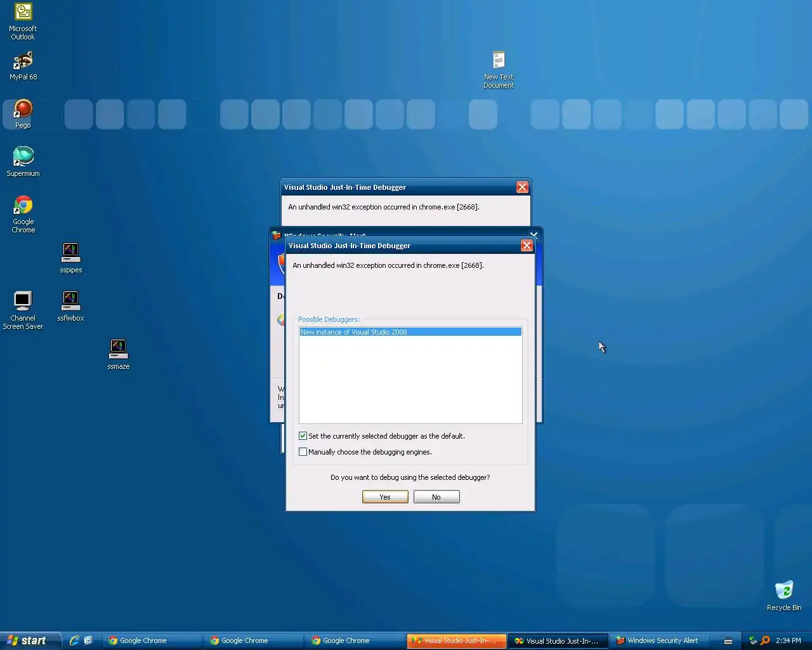Select the Recycle Bin icon
The image size is (812, 650).
[784, 595]
